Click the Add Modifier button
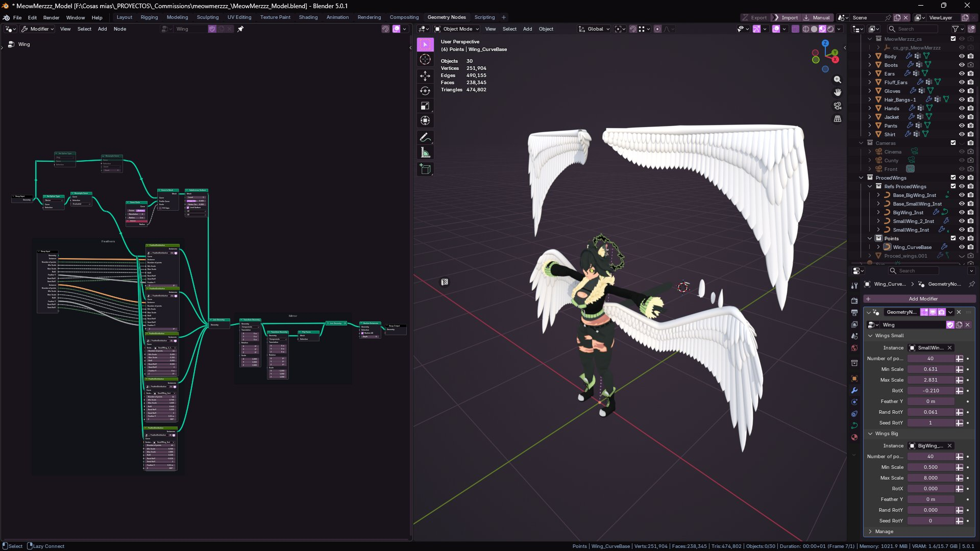Image resolution: width=980 pixels, height=551 pixels. (923, 299)
